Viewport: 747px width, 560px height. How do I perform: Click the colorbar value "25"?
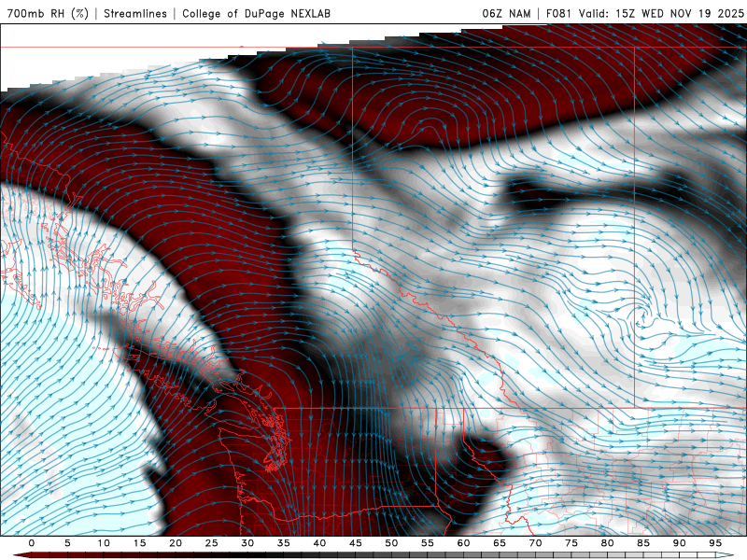[x=212, y=543]
